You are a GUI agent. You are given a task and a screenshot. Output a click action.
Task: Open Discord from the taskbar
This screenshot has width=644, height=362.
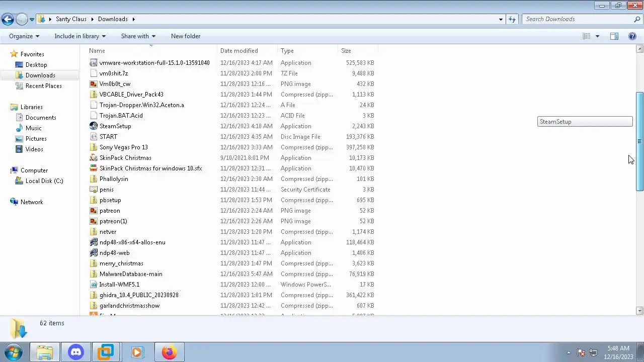(x=76, y=352)
